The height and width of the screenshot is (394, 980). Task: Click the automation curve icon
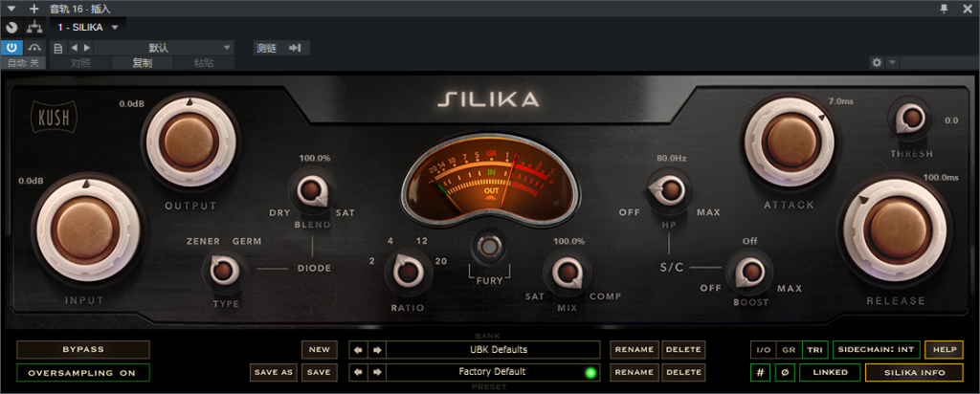(34, 48)
